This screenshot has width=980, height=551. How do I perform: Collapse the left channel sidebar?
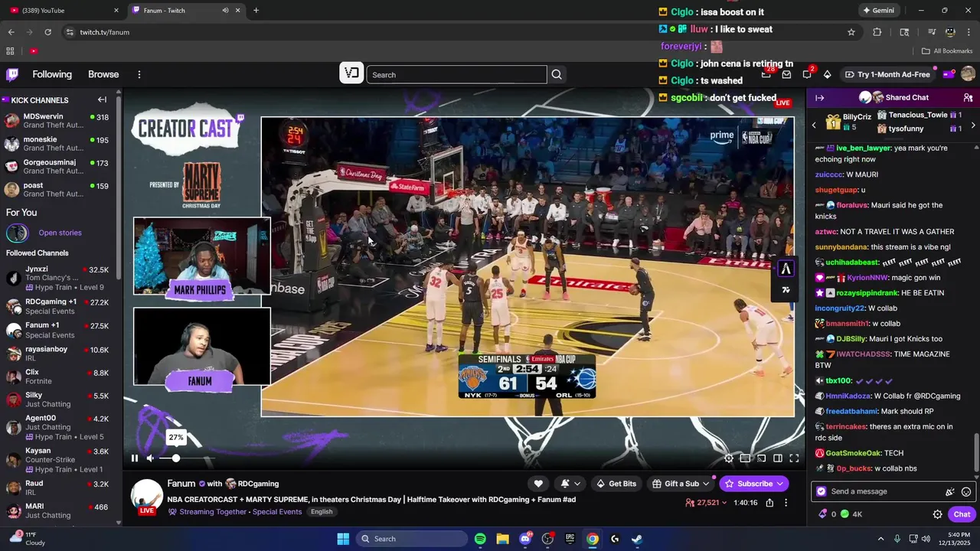tap(102, 99)
